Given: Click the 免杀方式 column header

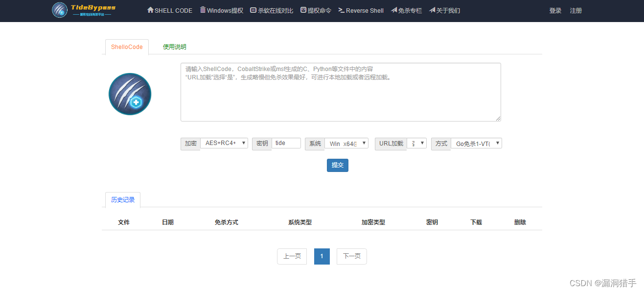Looking at the screenshot, I should point(227,222).
